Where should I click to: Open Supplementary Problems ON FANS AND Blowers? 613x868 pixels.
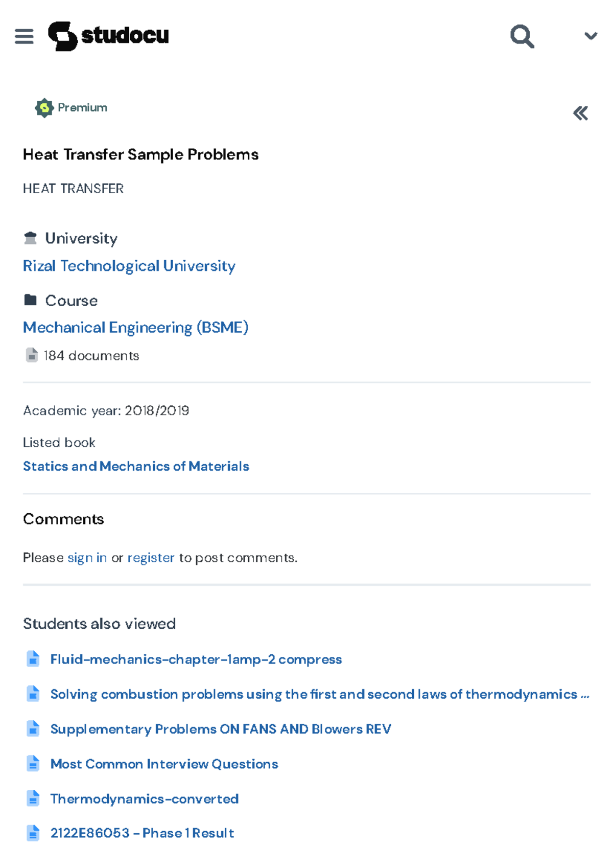pyautogui.click(x=220, y=729)
